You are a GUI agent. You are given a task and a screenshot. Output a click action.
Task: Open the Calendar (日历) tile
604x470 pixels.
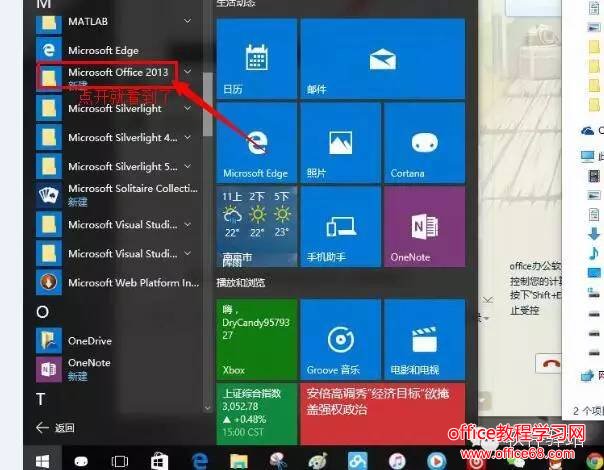pyautogui.click(x=257, y=59)
